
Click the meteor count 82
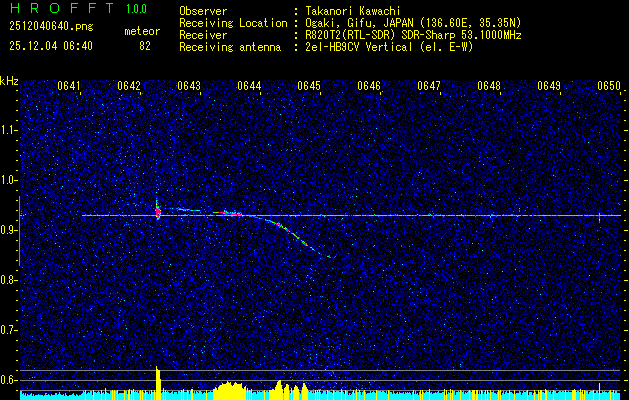pos(145,46)
